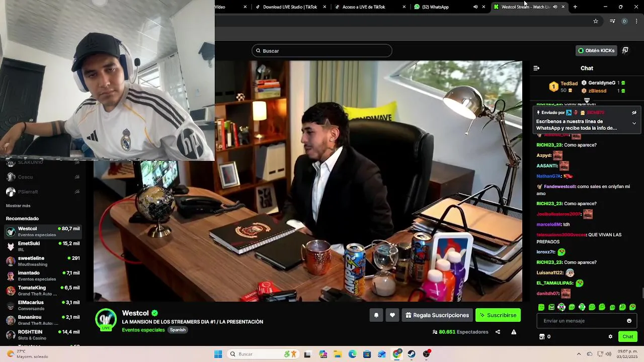644x362 pixels.
Task: Toggle visibility of Coscu in followed list
Action: pos(77,177)
